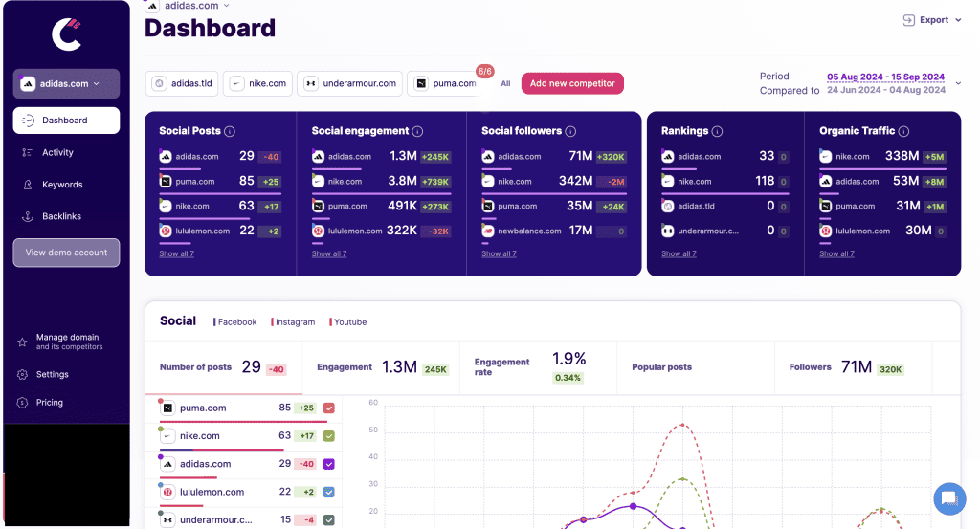The width and height of the screenshot is (980, 529).
Task: Open Settings page
Action: (x=53, y=374)
